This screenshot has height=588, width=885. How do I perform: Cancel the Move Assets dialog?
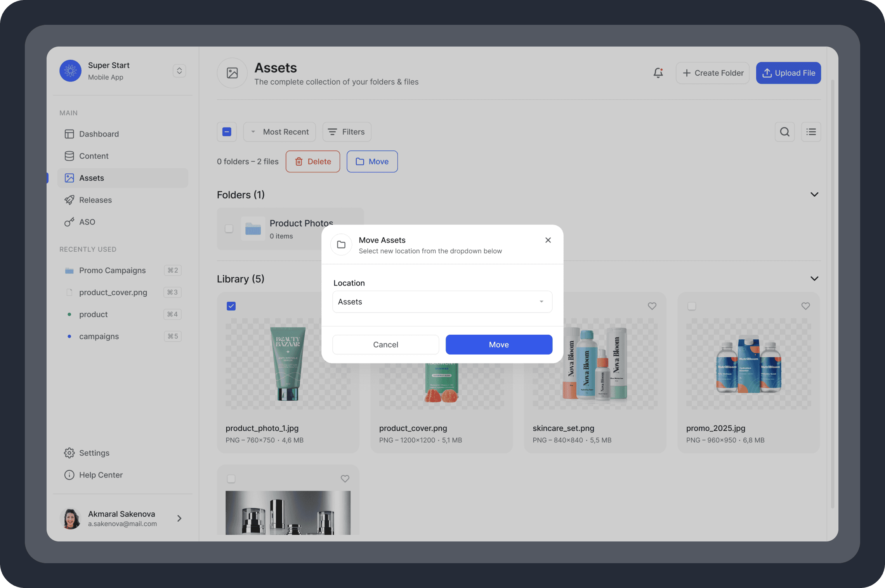pos(385,344)
